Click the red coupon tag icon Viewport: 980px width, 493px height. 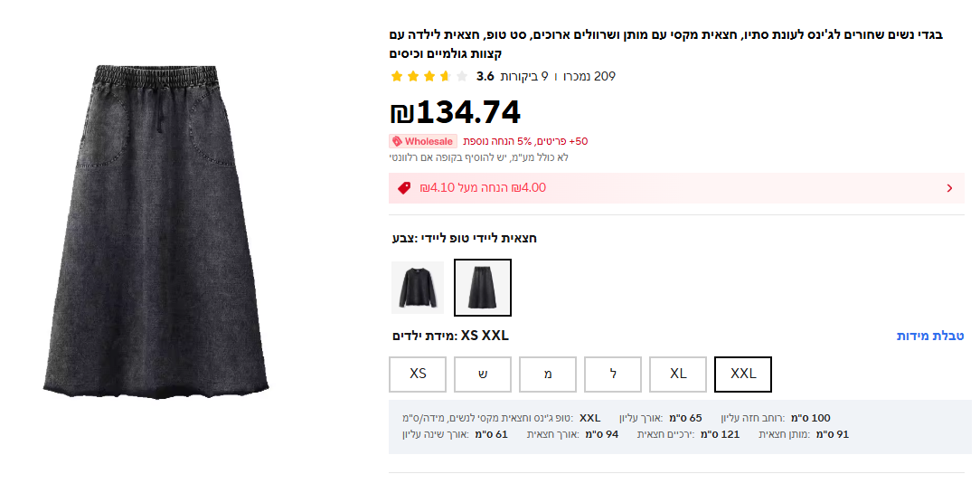[403, 188]
